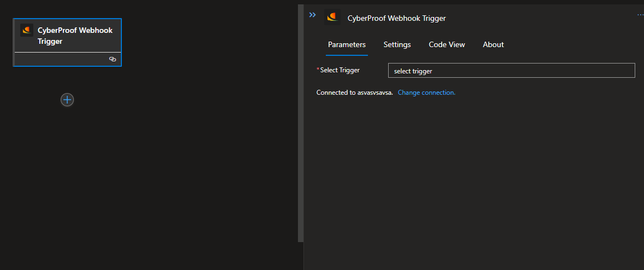Click the Change connection link
Screen dimensions: 644x270
(427, 93)
